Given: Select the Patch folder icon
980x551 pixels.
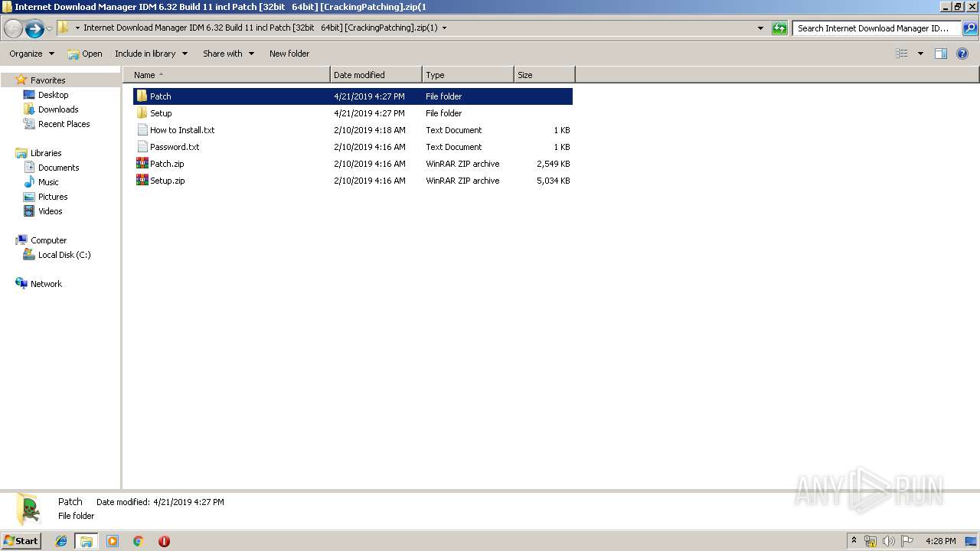Looking at the screenshot, I should [142, 96].
